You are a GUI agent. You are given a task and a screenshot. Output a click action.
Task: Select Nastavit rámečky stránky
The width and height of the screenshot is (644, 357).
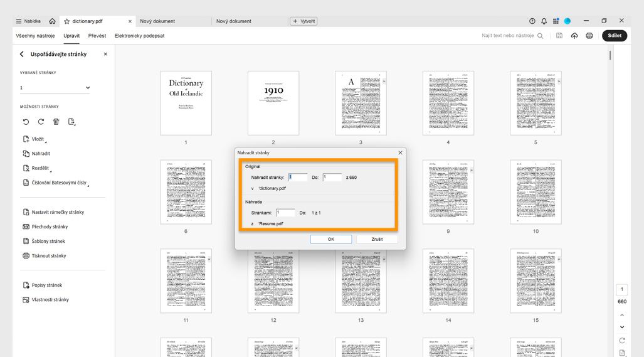pyautogui.click(x=53, y=213)
